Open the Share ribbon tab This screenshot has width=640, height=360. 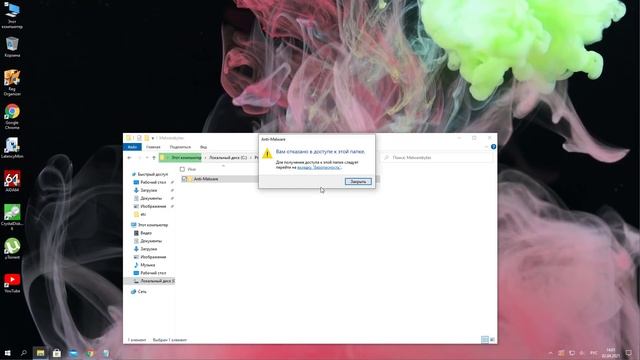tap(180, 147)
